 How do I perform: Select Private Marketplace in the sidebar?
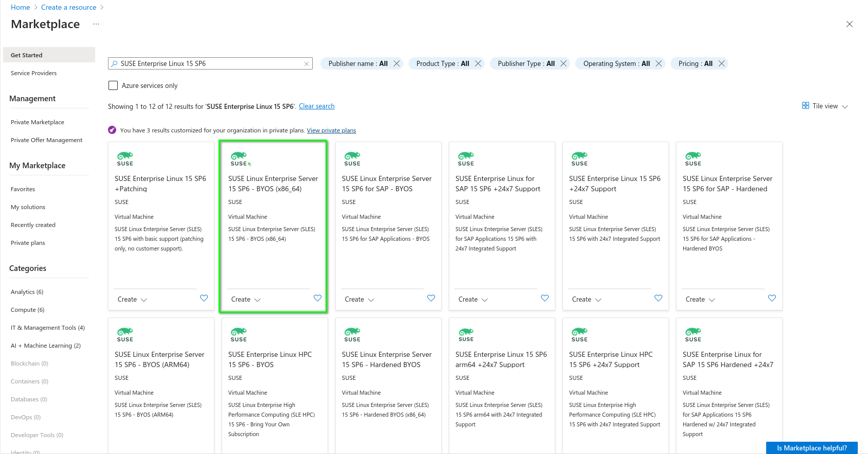click(37, 122)
